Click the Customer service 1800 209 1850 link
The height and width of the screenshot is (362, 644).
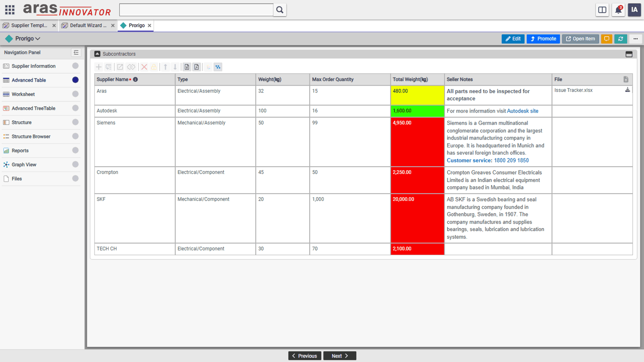[x=488, y=160]
